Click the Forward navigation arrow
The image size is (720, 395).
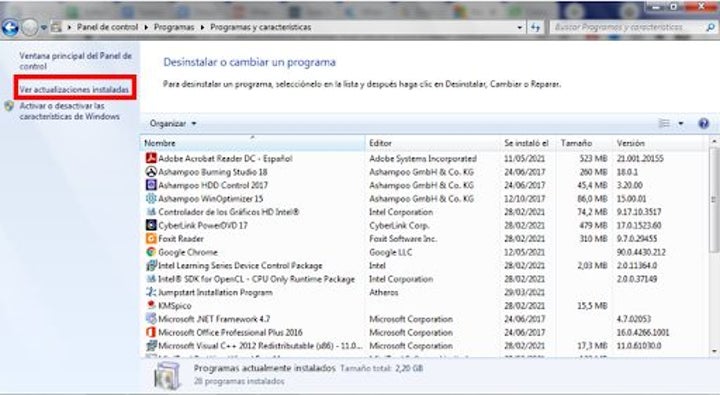tap(30, 28)
